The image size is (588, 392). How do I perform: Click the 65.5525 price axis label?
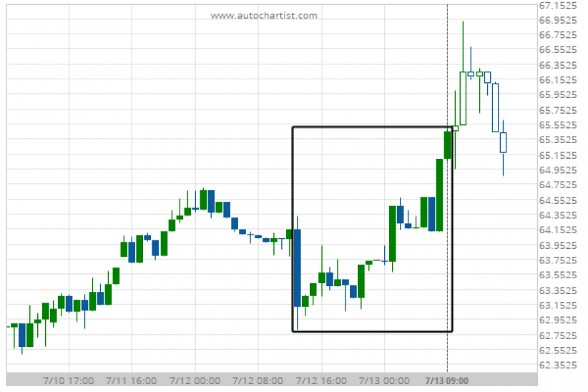point(558,124)
